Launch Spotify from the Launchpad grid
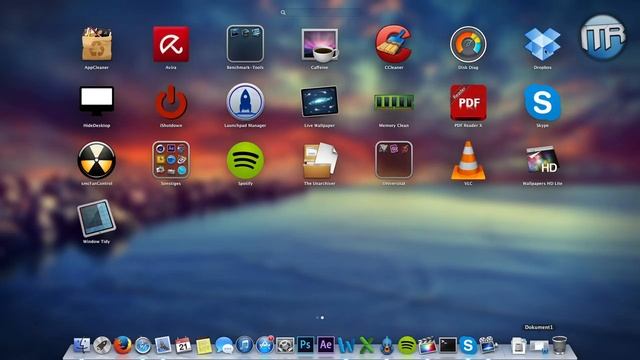The image size is (640, 360). tap(245, 160)
